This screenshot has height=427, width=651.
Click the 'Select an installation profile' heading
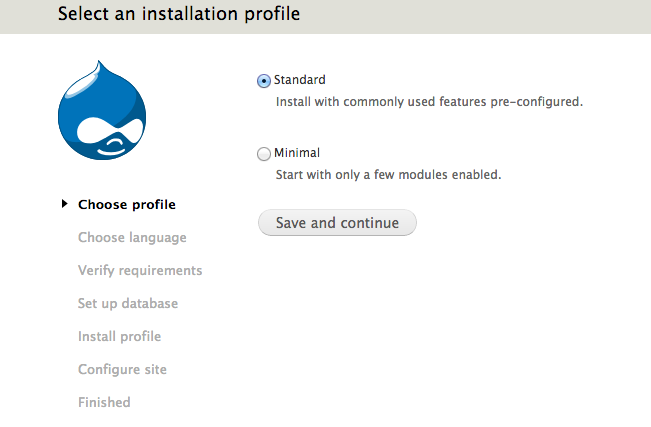click(179, 15)
